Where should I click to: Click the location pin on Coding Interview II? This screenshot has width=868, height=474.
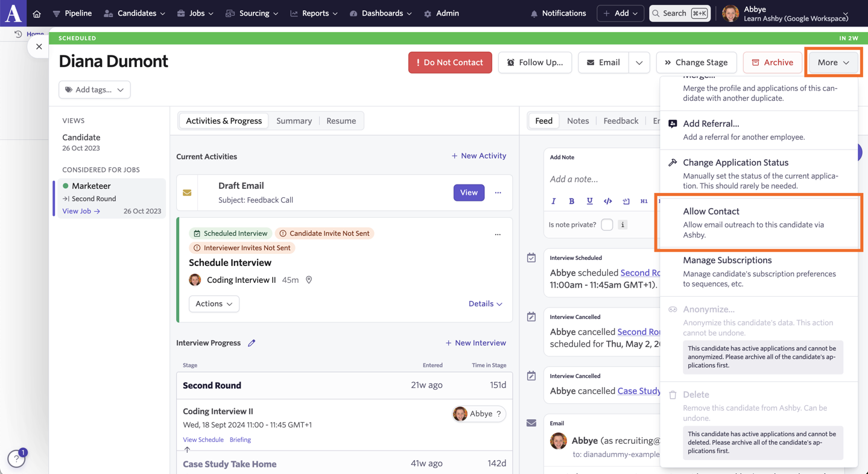coord(309,280)
